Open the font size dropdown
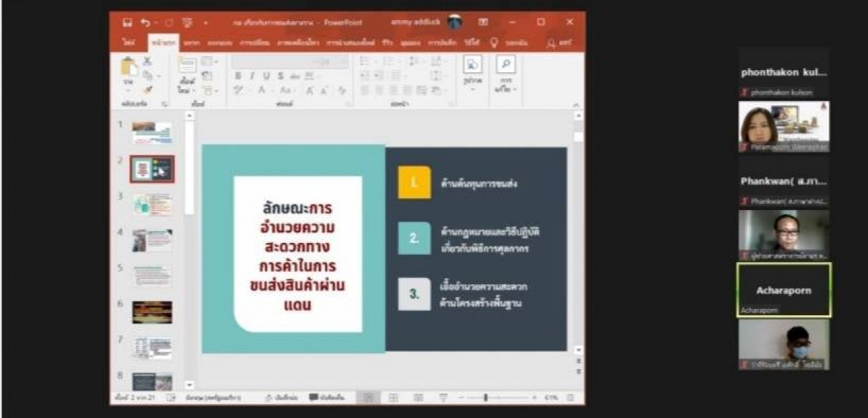 (x=343, y=62)
